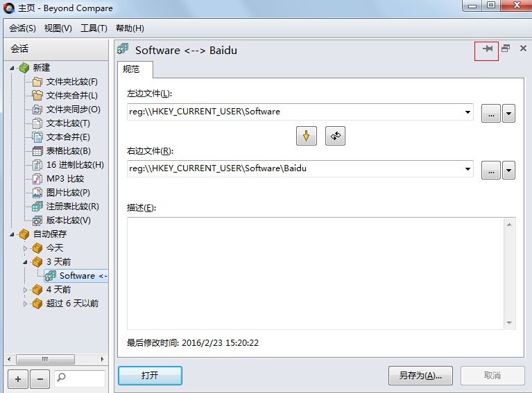Viewport: 532px width, 393px height.
Task: Collapse the 新建 tree node
Action: (12, 68)
